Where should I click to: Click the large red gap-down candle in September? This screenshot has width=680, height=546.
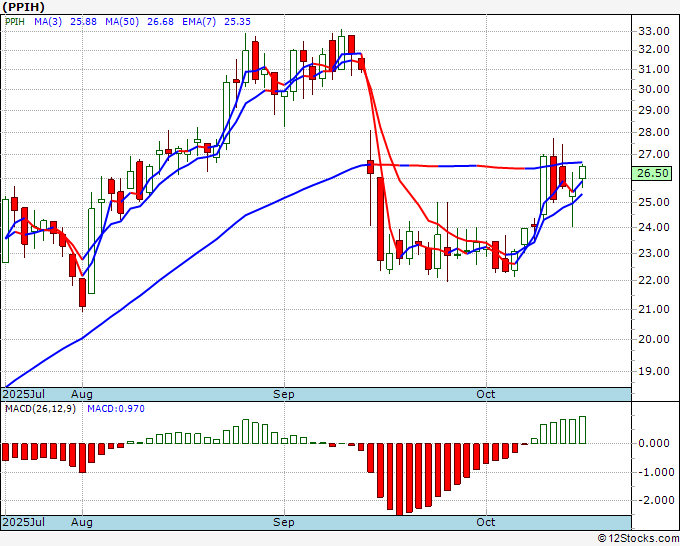pos(380,219)
